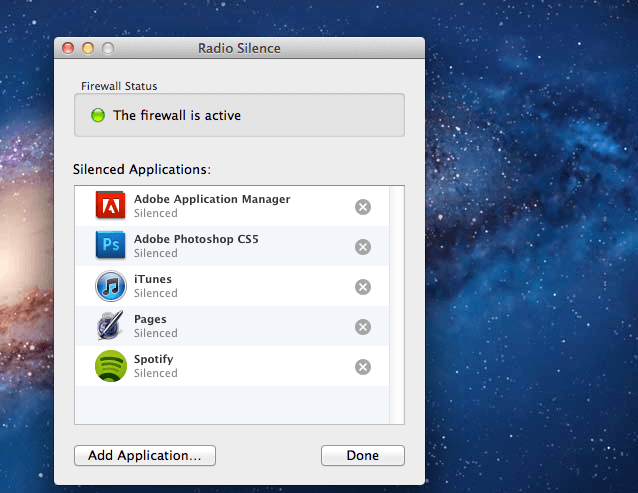Remove Adobe Photoshop CS5 from silenced list
Viewport: 638px width, 493px height.
[x=363, y=247]
